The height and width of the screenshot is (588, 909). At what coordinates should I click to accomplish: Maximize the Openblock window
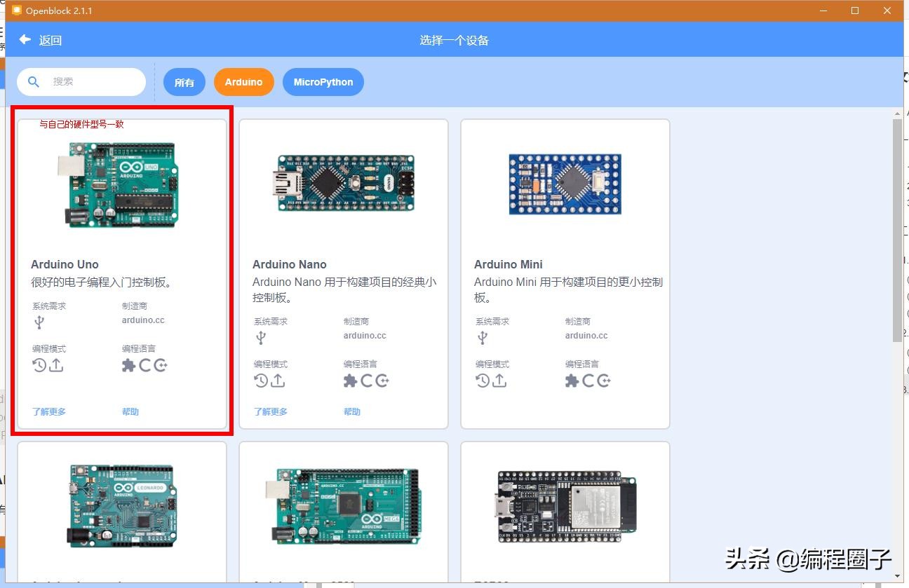click(x=855, y=11)
